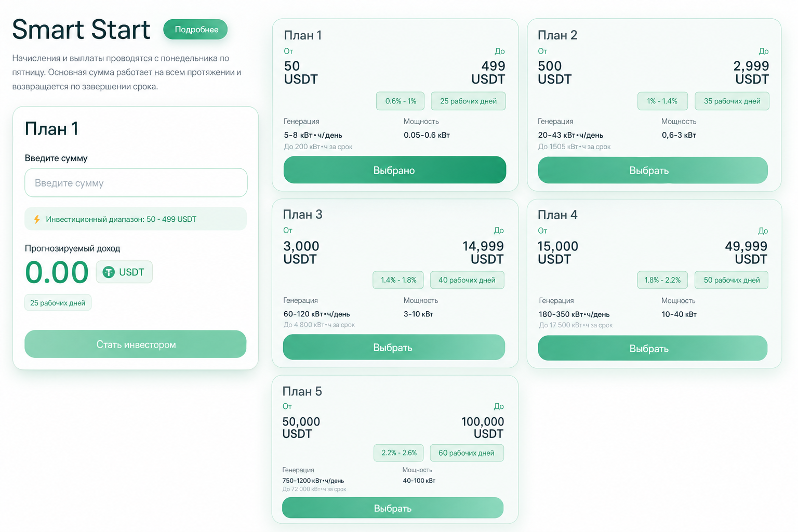Click the Выбрано button on План 1
Viewport: 798px width, 532px height.
(x=395, y=170)
